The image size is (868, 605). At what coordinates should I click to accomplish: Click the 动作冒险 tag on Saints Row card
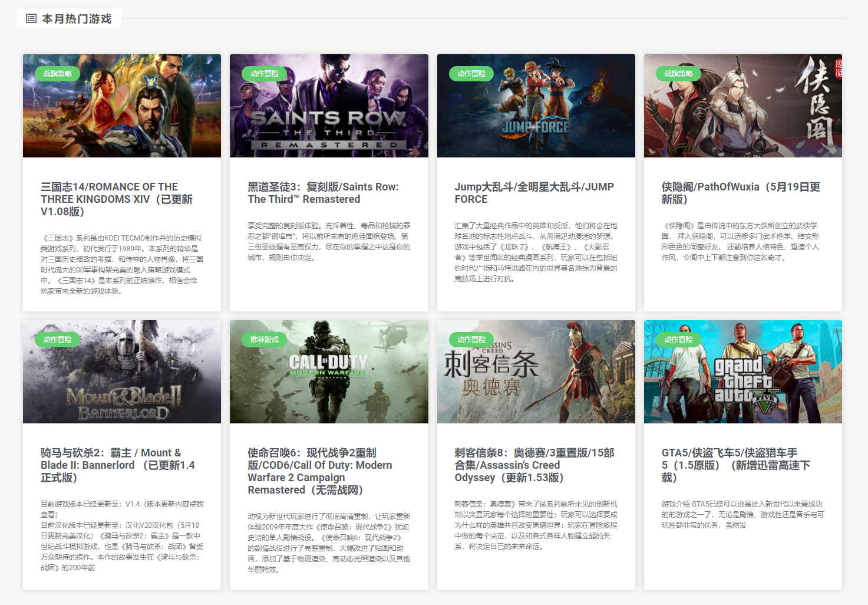click(265, 74)
